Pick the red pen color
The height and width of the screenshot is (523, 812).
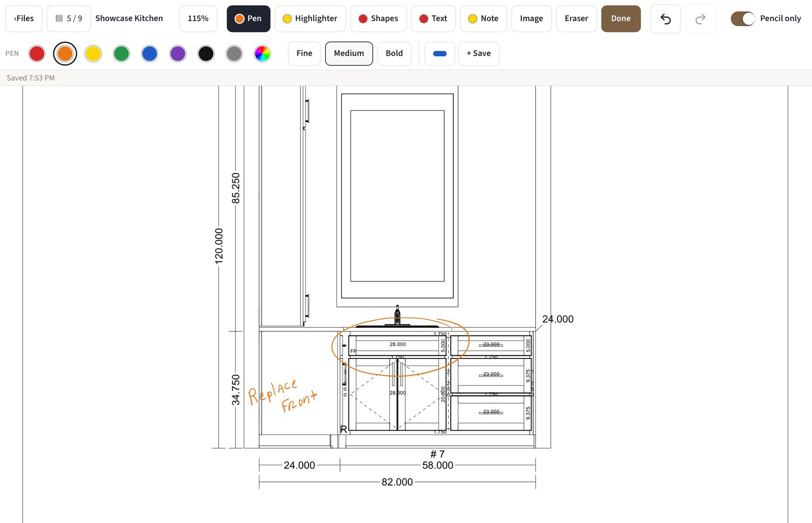[37, 54]
